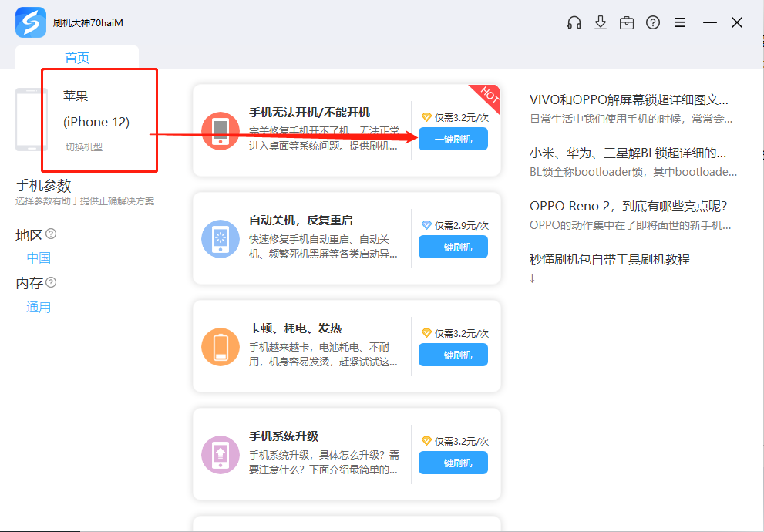The height and width of the screenshot is (532, 764).
Task: Click 切换机型 to switch phone model
Action: 84,146
